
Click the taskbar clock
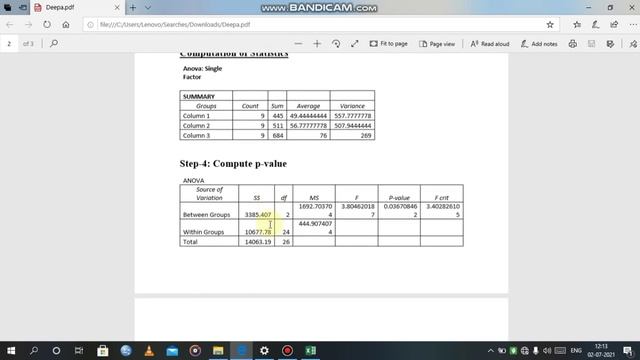[x=601, y=351]
